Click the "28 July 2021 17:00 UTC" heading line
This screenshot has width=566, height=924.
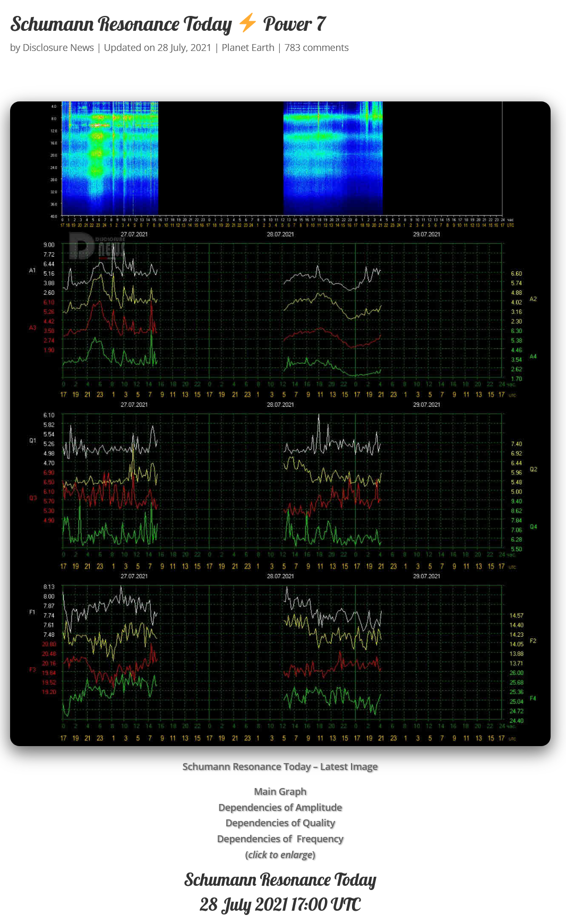click(x=280, y=904)
